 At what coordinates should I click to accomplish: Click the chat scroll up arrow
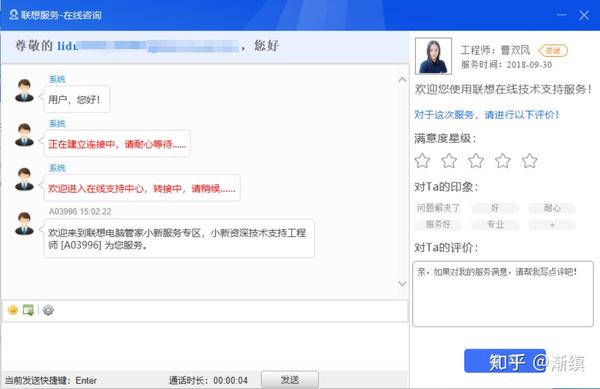402,80
